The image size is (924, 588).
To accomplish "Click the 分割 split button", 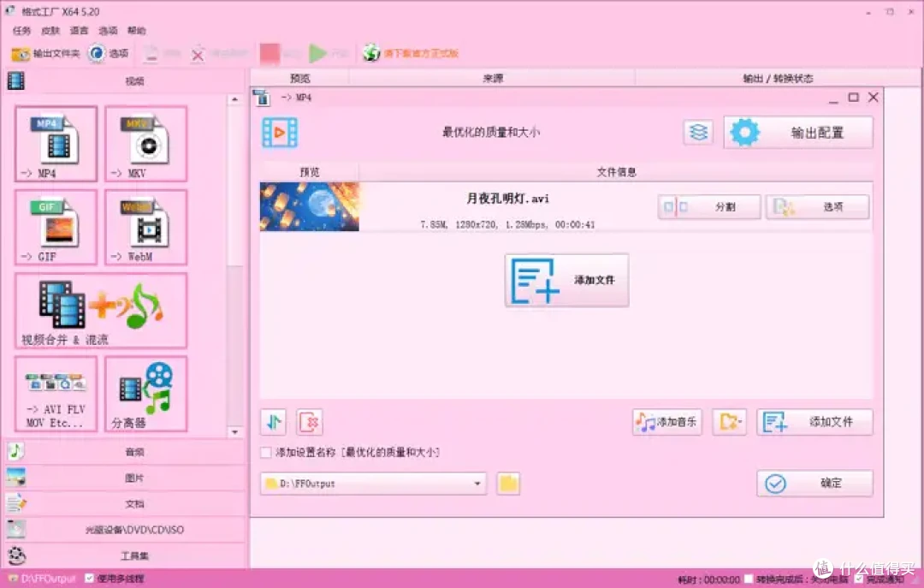I will [709, 207].
